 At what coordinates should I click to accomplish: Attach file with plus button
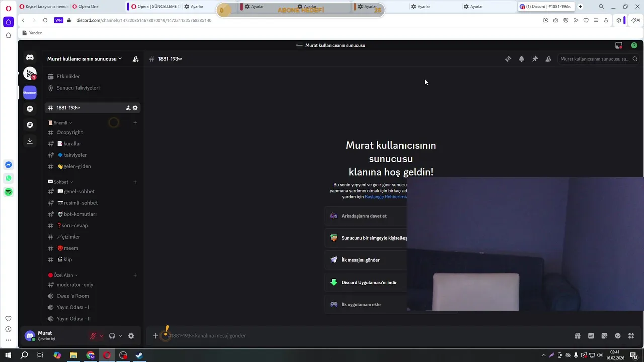[155, 336]
